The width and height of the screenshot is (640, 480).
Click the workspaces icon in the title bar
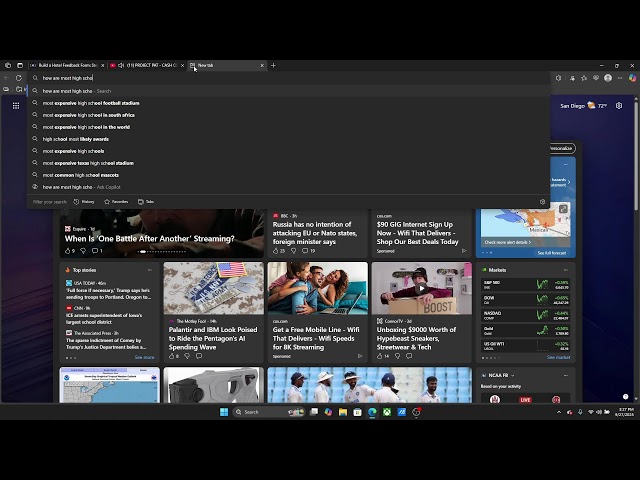click(8, 65)
